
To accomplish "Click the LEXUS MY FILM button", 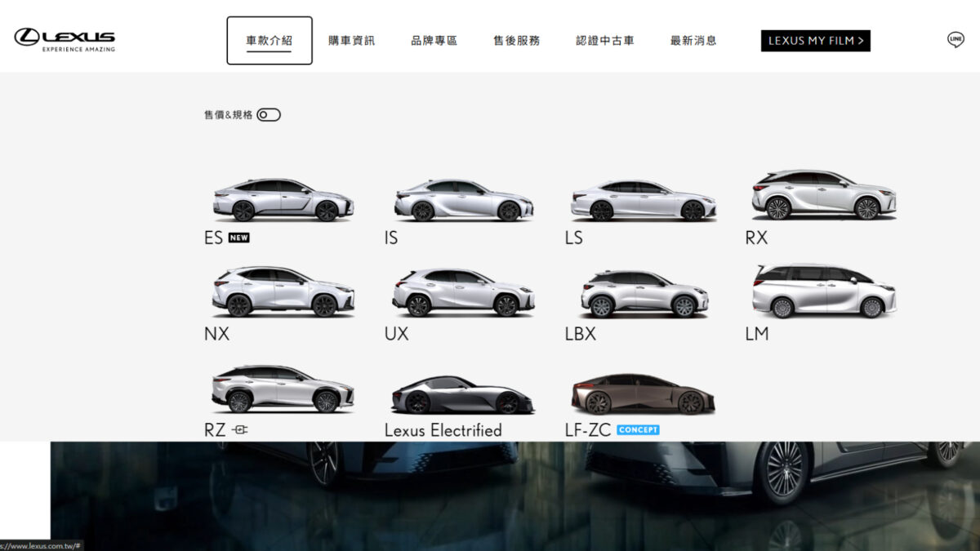I will 816,41.
